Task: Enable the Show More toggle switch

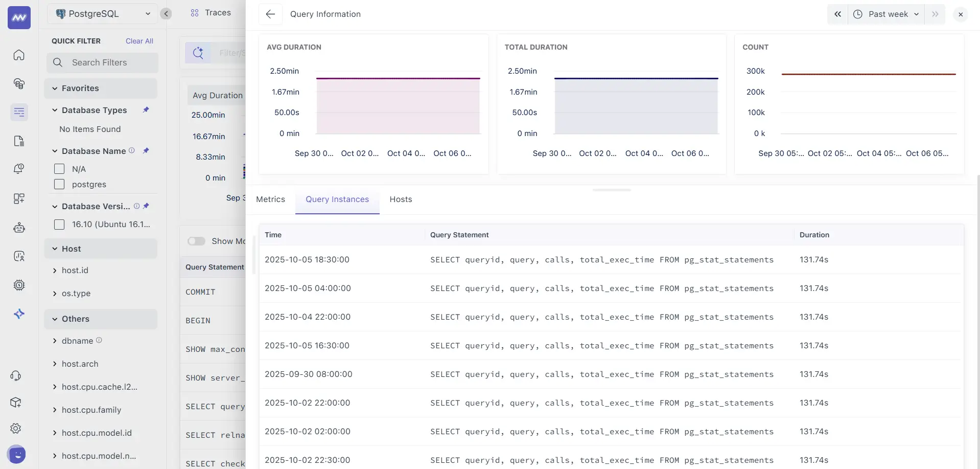Action: pos(196,241)
